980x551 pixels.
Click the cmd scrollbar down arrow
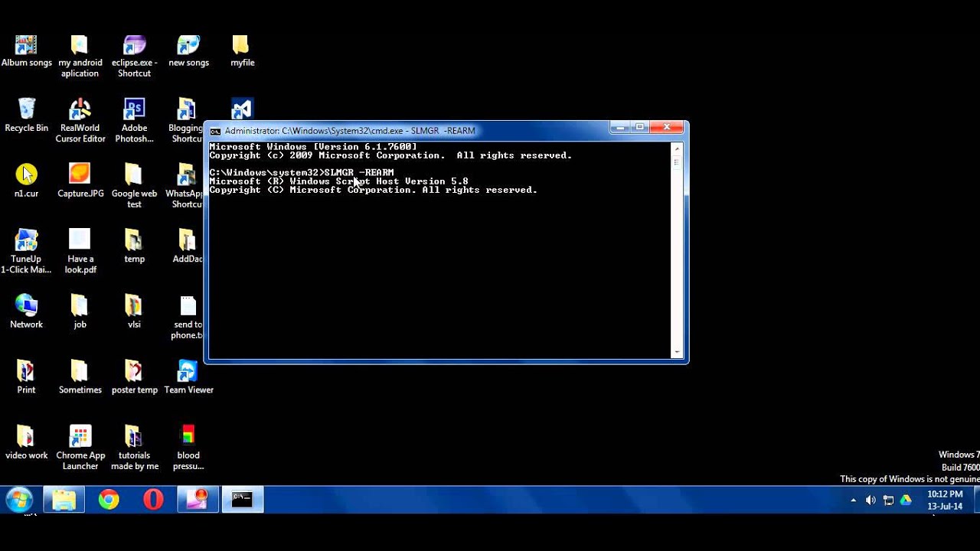(676, 353)
